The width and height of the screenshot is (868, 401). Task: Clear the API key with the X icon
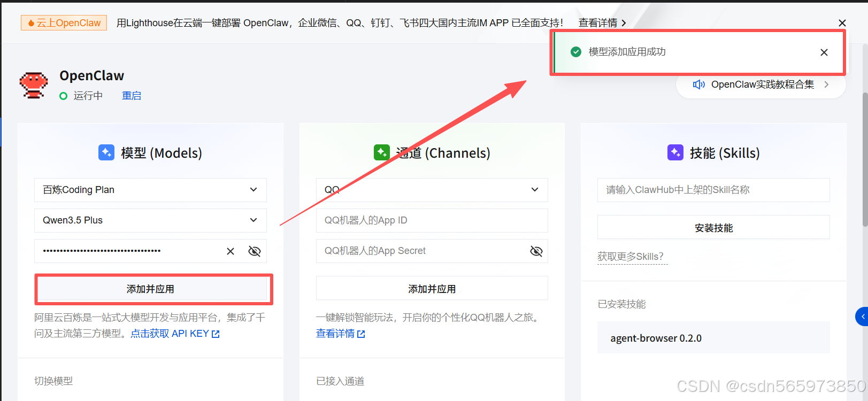(231, 251)
